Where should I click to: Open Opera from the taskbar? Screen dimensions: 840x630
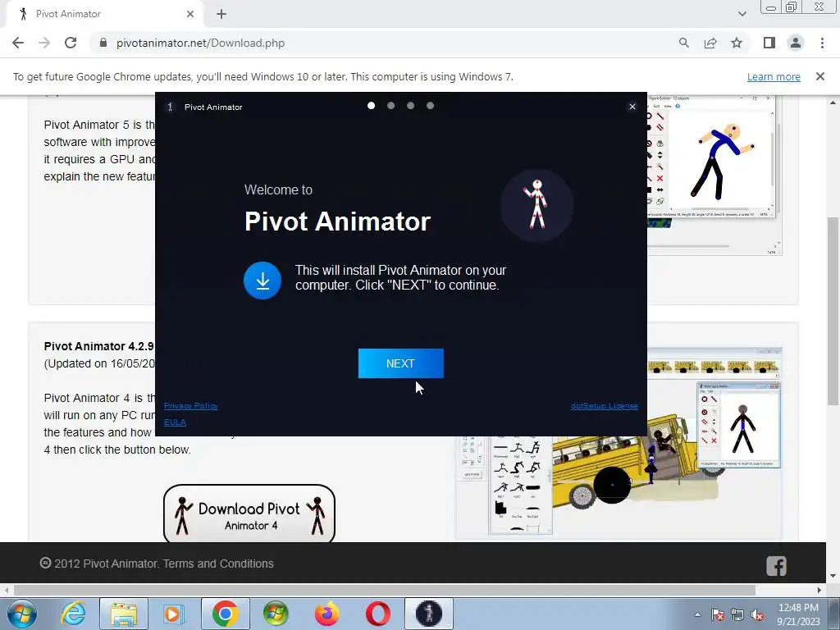tap(377, 614)
